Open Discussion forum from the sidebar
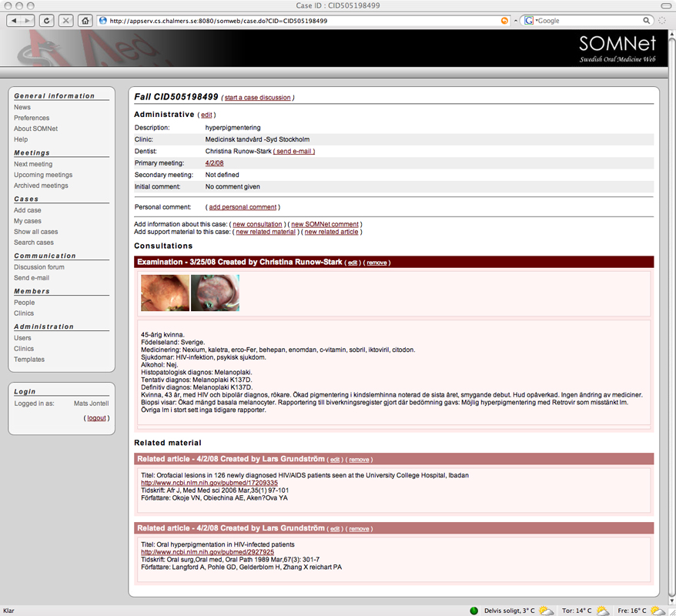The height and width of the screenshot is (616, 676). pos(39,267)
